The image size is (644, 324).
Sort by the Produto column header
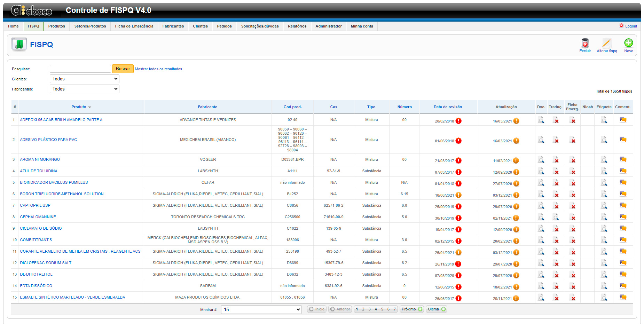click(79, 107)
